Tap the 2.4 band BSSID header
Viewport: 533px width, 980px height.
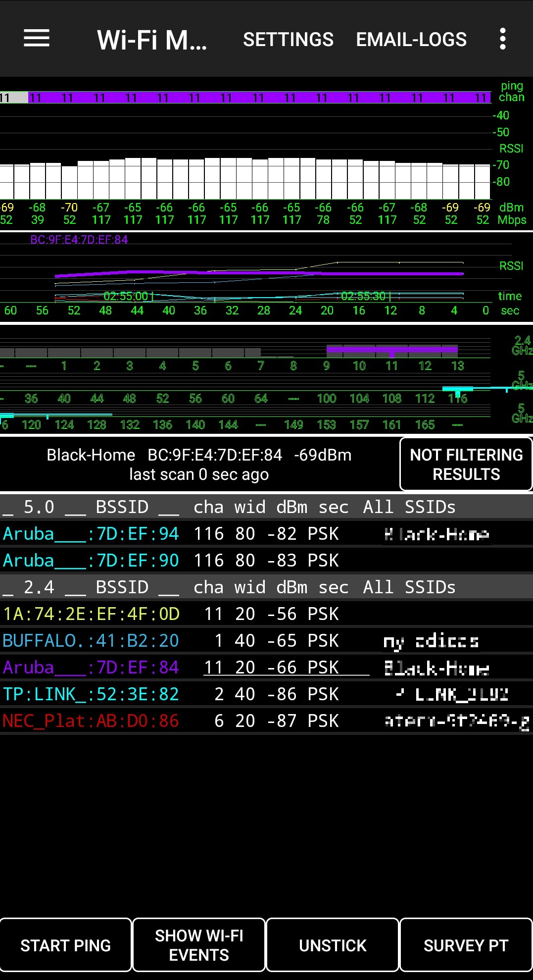point(266,587)
